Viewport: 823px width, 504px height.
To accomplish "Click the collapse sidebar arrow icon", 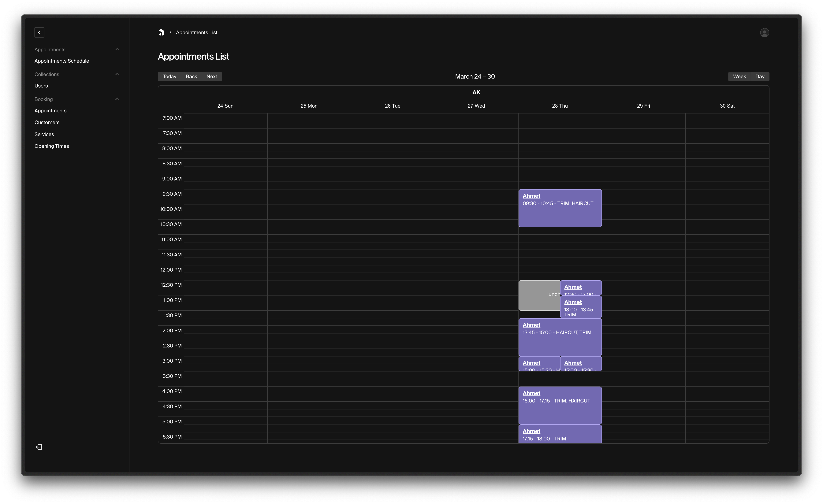I will click(39, 32).
